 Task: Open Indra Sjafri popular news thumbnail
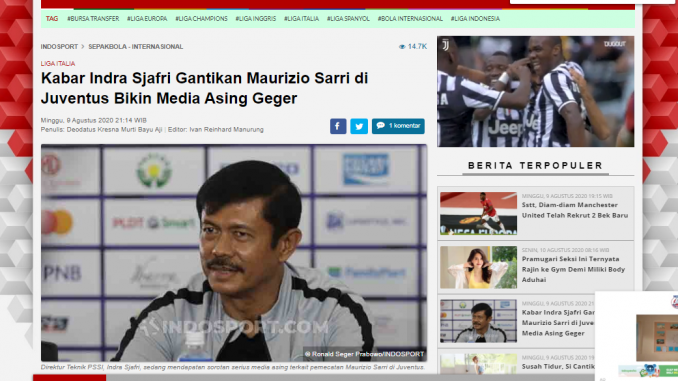[478, 321]
